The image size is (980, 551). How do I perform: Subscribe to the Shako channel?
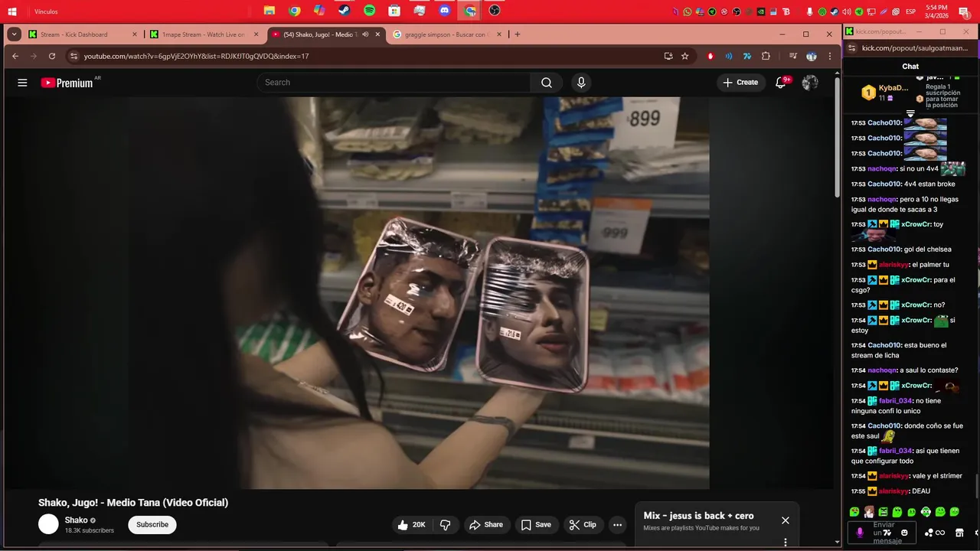152,525
